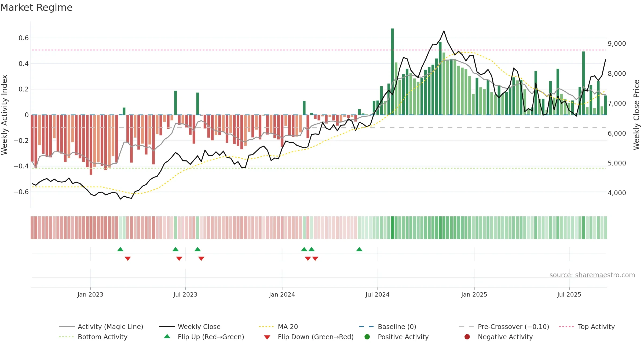Click the Flip Up green triangle legend icon
644x362 pixels.
pos(167,336)
